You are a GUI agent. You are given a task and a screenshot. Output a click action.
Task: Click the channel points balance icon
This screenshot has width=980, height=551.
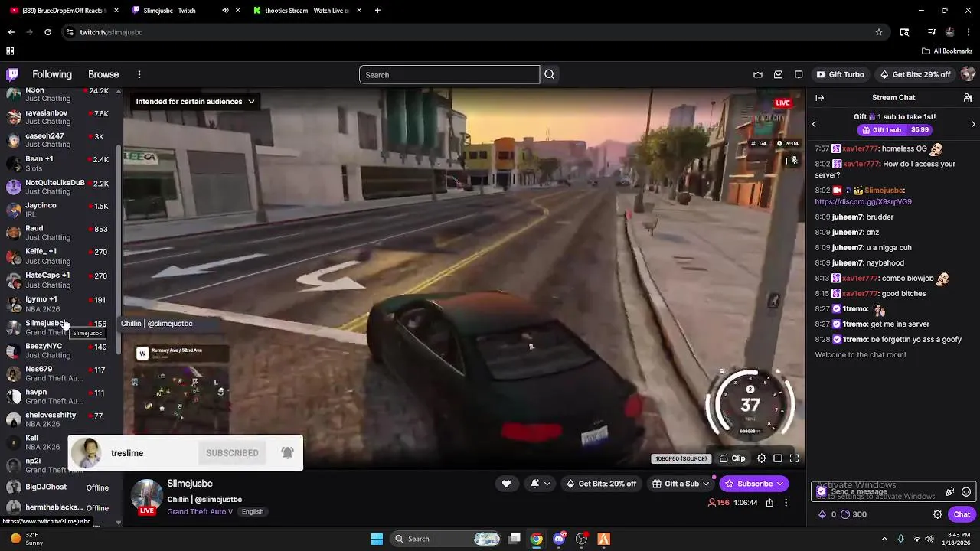point(845,514)
